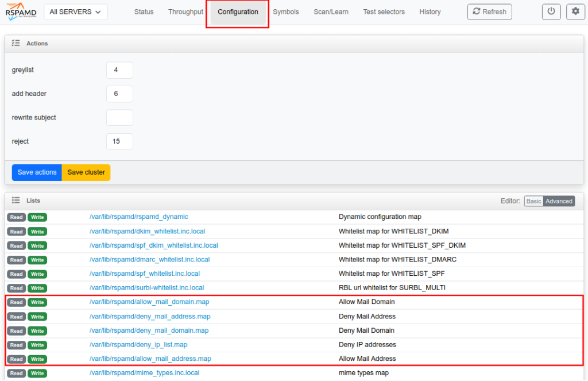Open the Symbols tab

(x=285, y=11)
